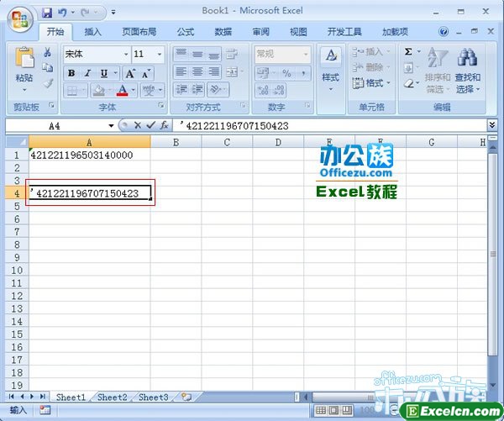504x421 pixels.
Task: Open the 数据 ribbon tab
Action: coord(223,32)
